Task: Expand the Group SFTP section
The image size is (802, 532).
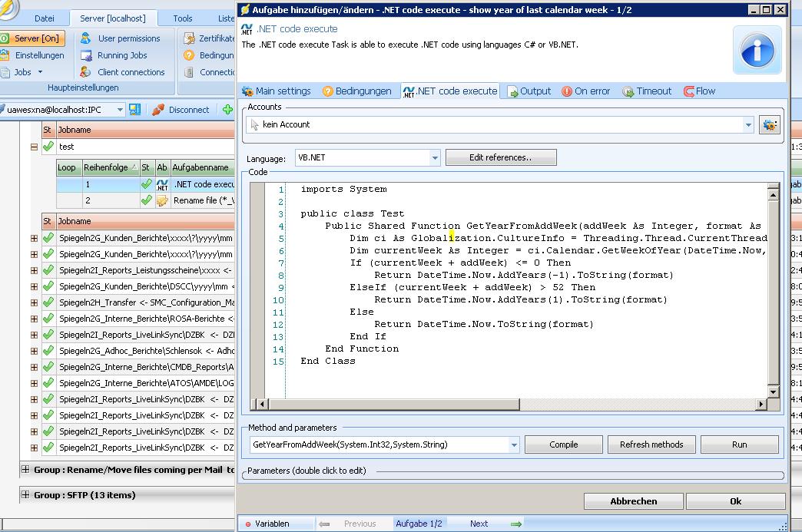Action: (25, 495)
